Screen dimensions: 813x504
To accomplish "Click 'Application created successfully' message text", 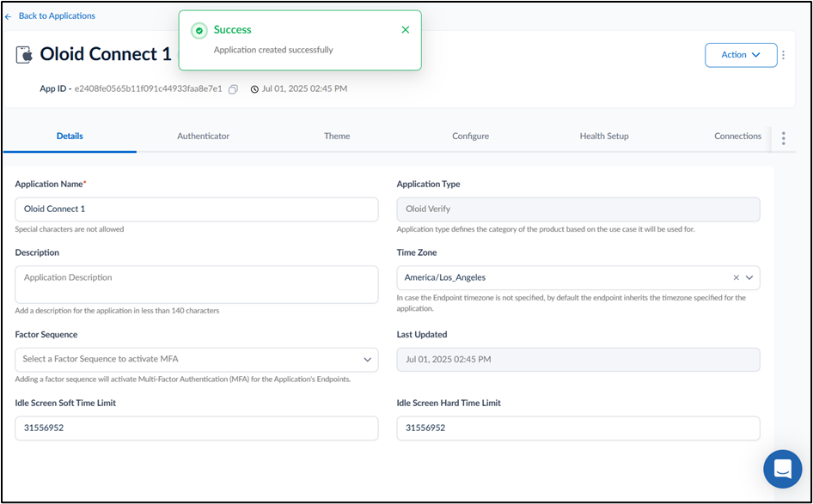I will (x=273, y=51).
